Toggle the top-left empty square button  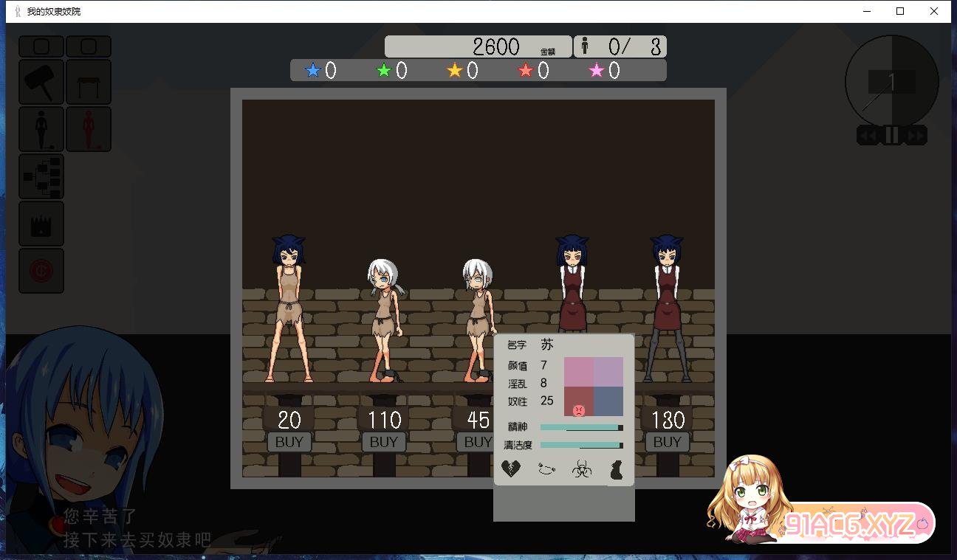tap(41, 47)
